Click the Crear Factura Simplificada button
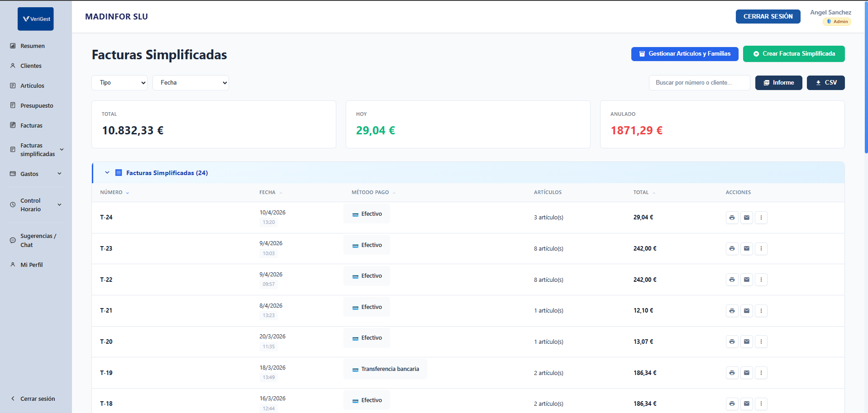This screenshot has height=413, width=868. 793,54
